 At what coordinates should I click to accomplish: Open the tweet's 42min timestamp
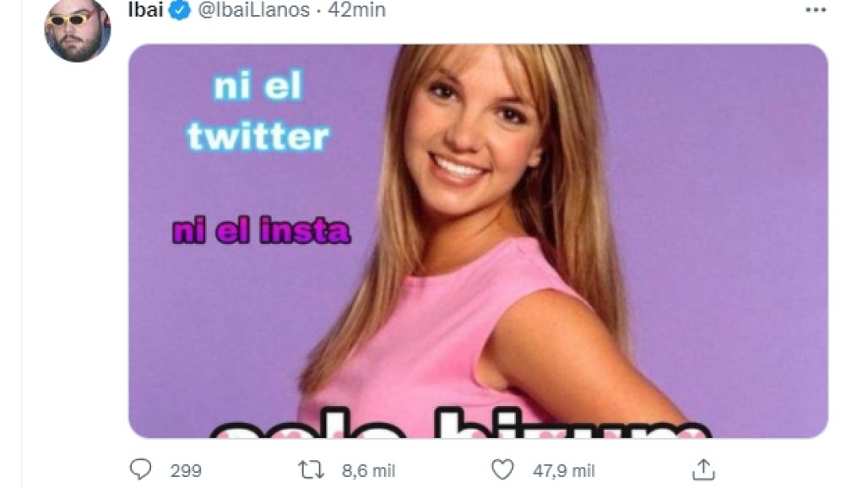click(356, 10)
